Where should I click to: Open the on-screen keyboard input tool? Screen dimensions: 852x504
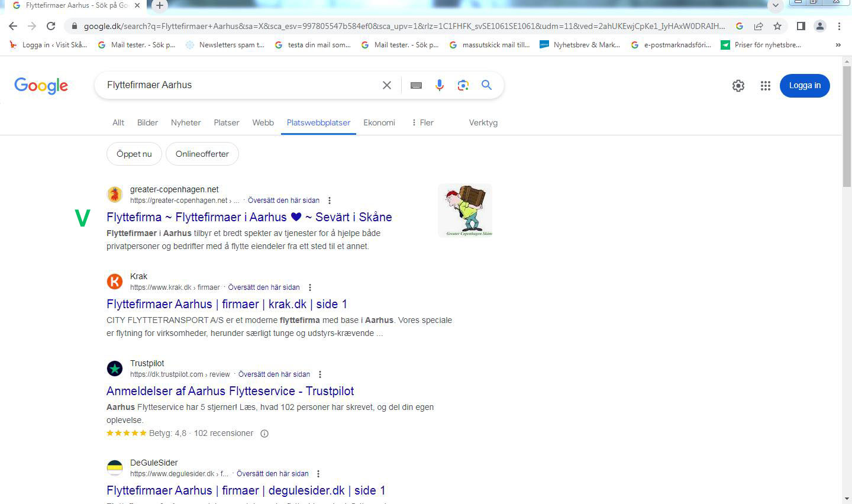click(416, 85)
